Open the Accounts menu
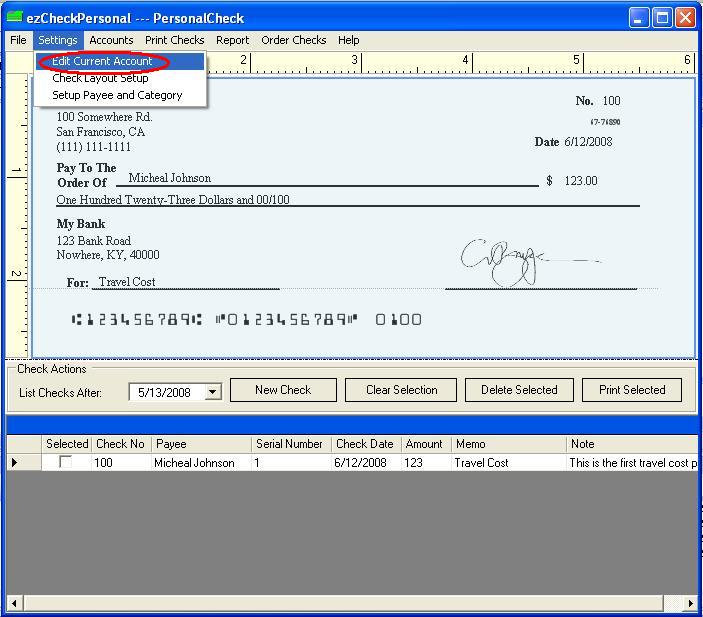This screenshot has height=617, width=703. [111, 40]
